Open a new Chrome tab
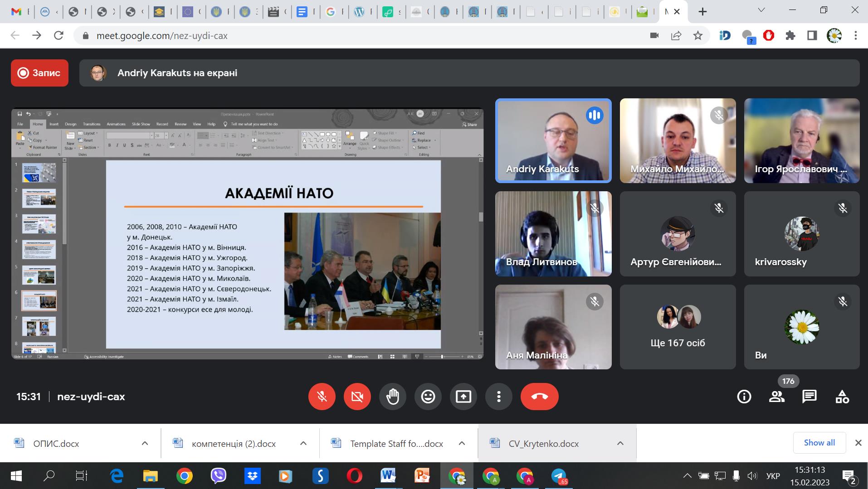 [x=702, y=12]
